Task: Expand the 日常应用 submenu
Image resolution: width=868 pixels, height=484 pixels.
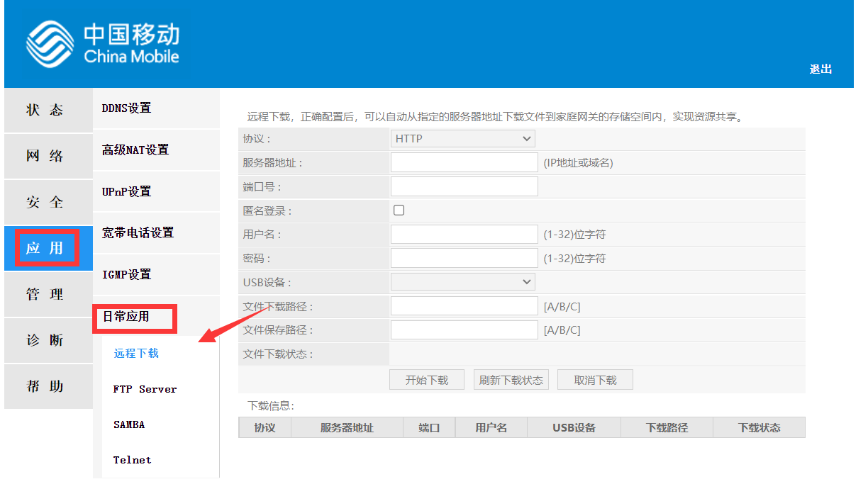Action: (126, 317)
